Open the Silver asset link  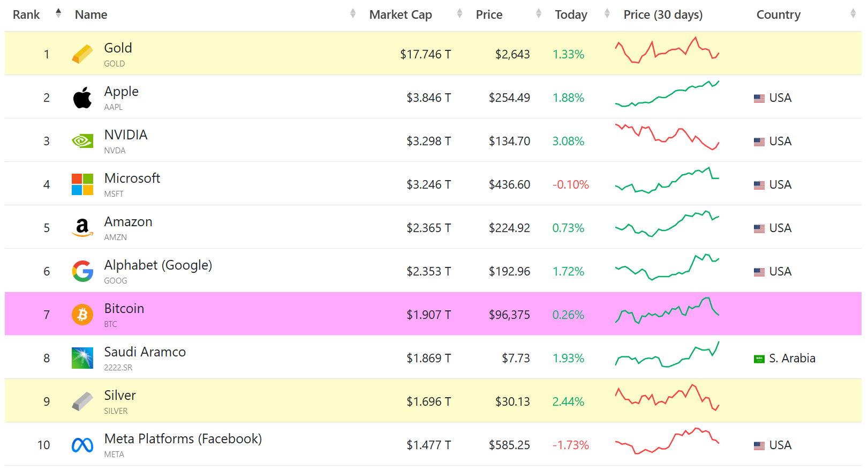[120, 395]
